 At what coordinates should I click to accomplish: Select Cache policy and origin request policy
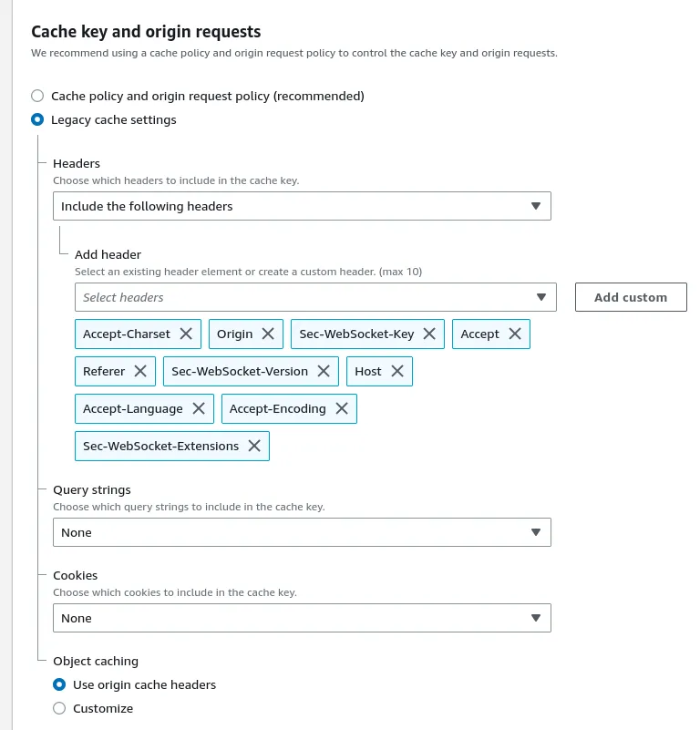click(x=37, y=96)
